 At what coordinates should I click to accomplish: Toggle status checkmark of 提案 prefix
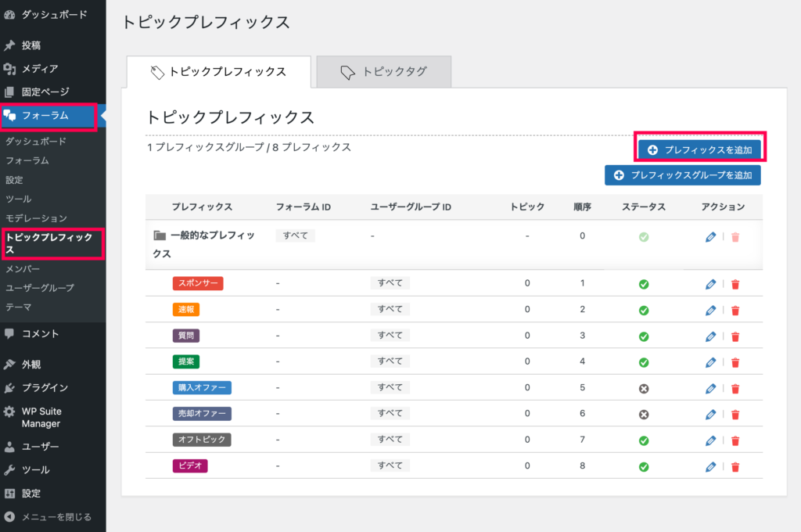coord(644,362)
